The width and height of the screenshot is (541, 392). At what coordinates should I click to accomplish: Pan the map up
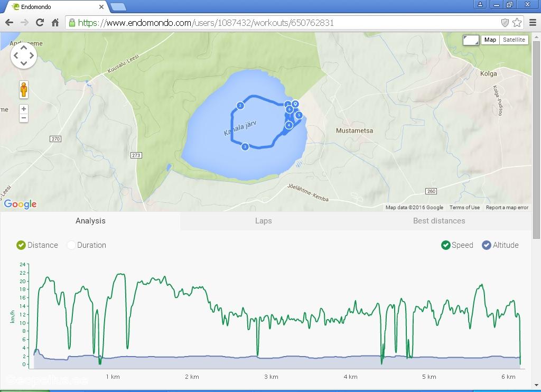point(24,47)
